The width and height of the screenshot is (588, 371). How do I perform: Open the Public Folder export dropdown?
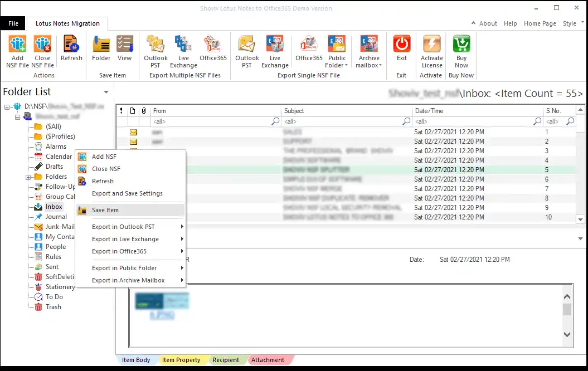pyautogui.click(x=337, y=51)
